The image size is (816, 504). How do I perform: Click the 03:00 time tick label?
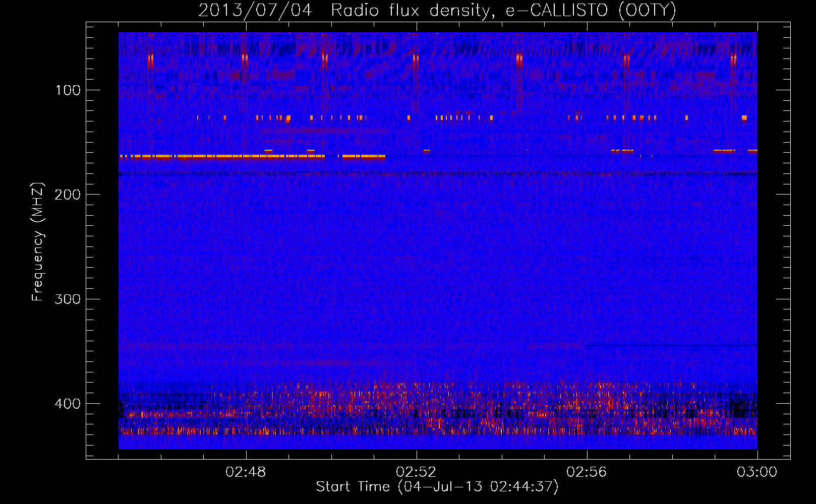pos(757,472)
